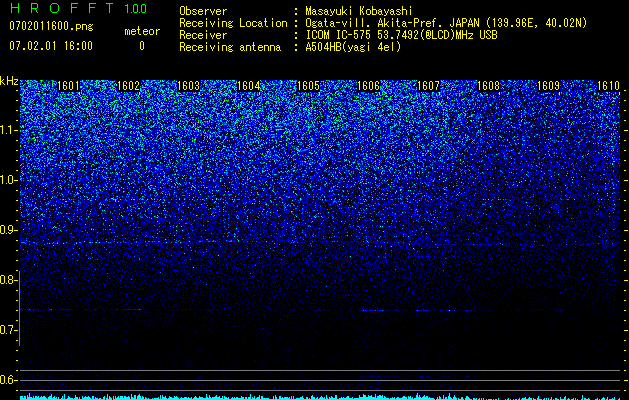Click antenna value A504HB(yagi 4el)

pyautogui.click(x=353, y=47)
